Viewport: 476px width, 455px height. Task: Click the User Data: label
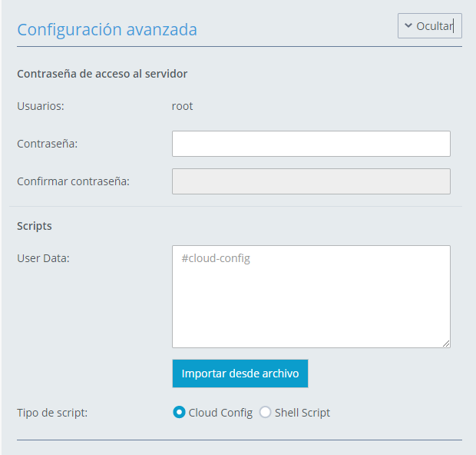44,258
